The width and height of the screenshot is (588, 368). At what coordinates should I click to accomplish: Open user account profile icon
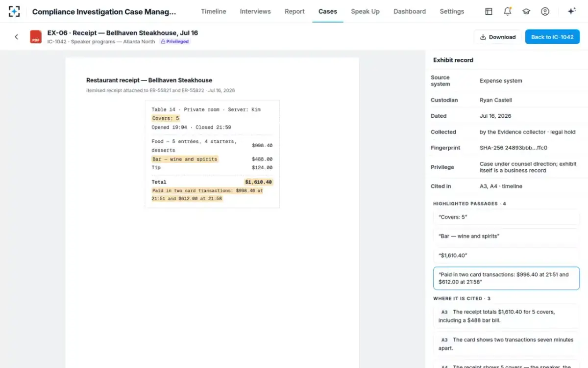tap(545, 11)
